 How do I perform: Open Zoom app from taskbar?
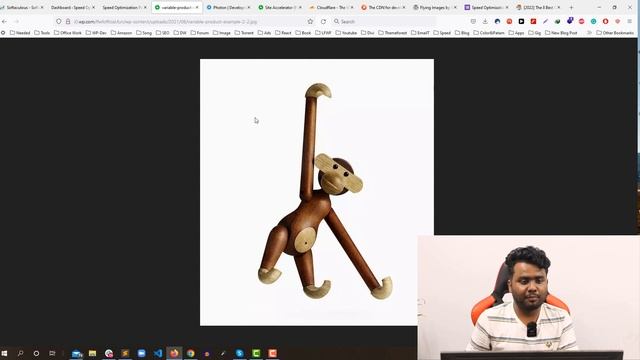[141, 353]
